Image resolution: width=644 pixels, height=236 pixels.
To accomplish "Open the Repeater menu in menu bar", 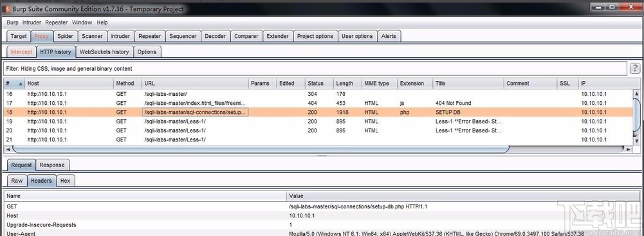I will coord(56,23).
